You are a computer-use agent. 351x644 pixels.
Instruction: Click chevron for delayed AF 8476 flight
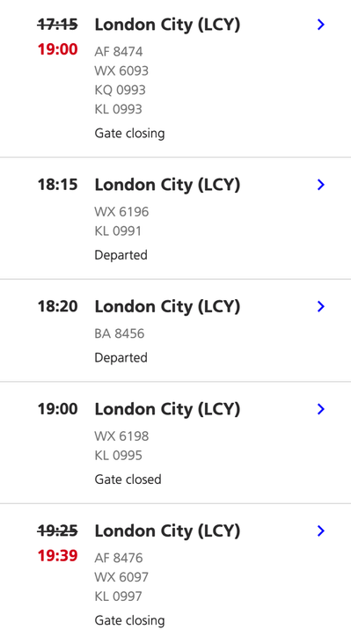click(x=321, y=531)
